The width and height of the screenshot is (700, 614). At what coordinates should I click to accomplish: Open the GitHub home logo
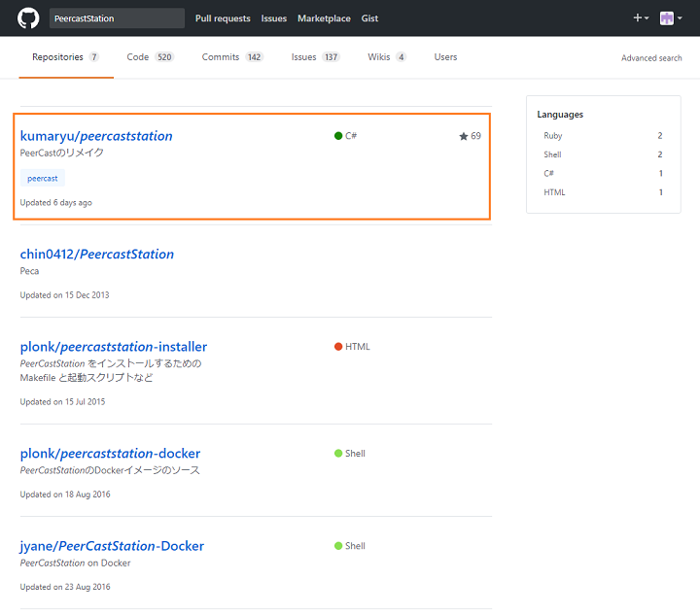[28, 18]
